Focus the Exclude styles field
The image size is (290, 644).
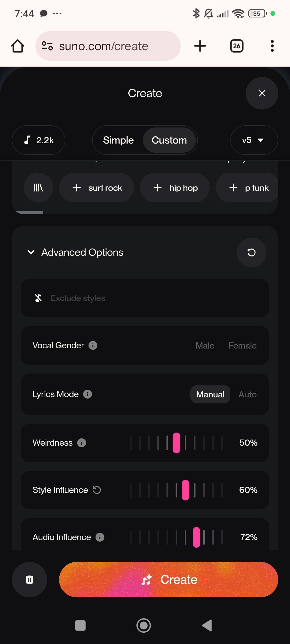[x=145, y=298]
